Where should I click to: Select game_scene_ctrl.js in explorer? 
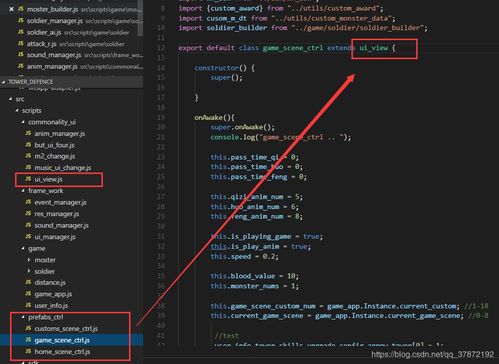click(x=62, y=340)
